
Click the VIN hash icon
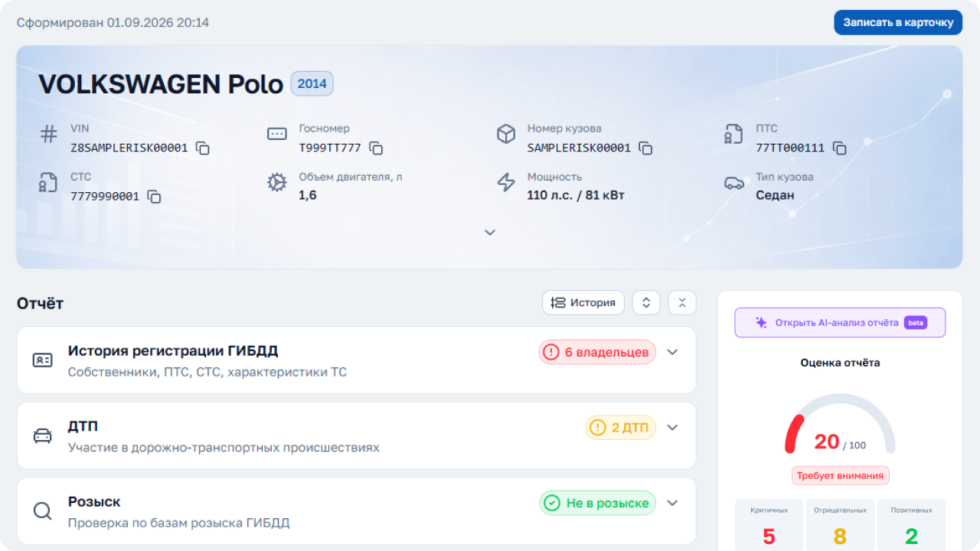point(48,135)
